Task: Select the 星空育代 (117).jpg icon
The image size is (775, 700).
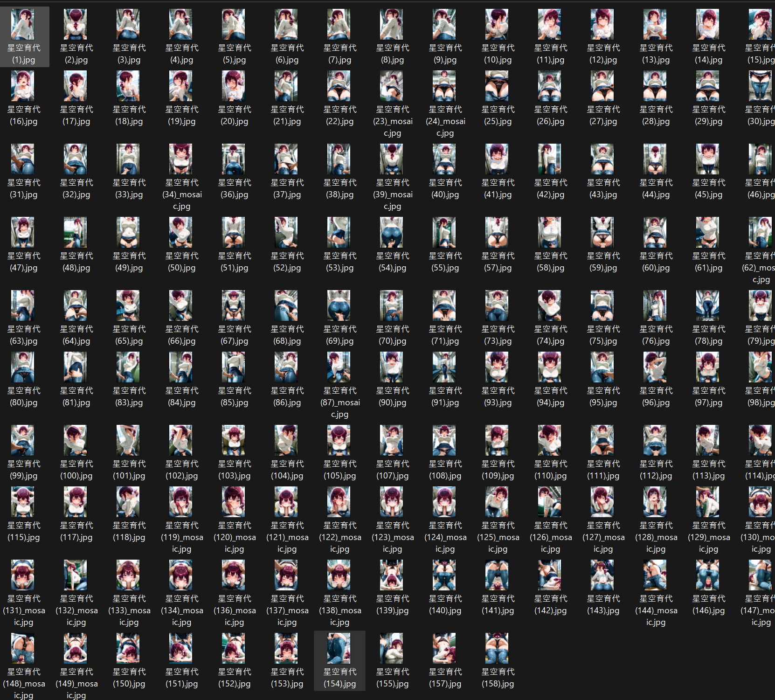Action: (76, 502)
